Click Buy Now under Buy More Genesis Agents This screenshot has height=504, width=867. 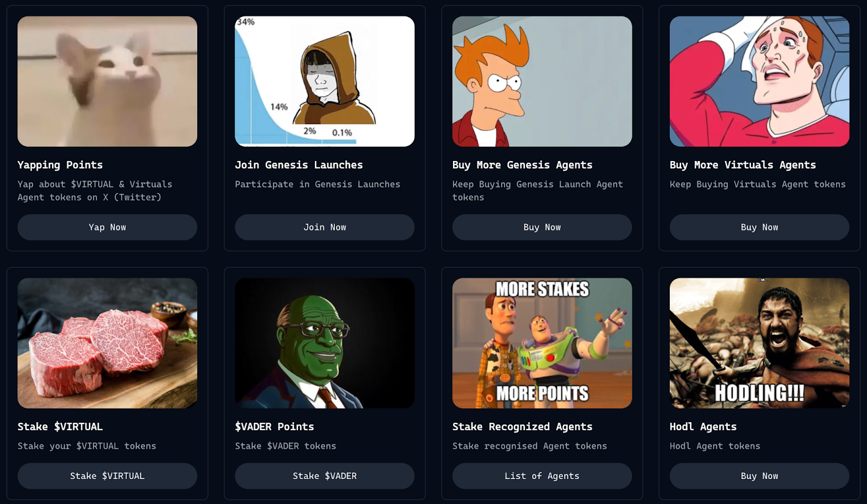tap(542, 227)
